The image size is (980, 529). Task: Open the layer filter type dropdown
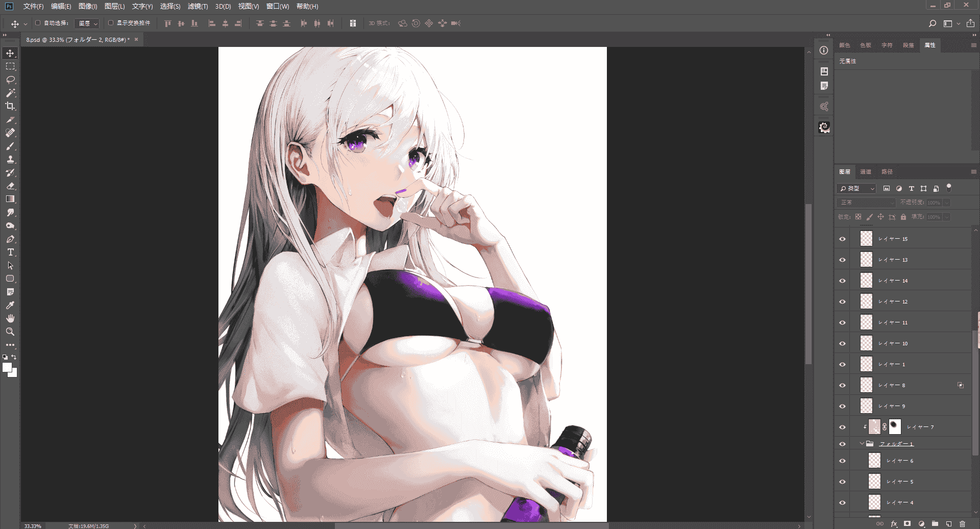pos(856,188)
